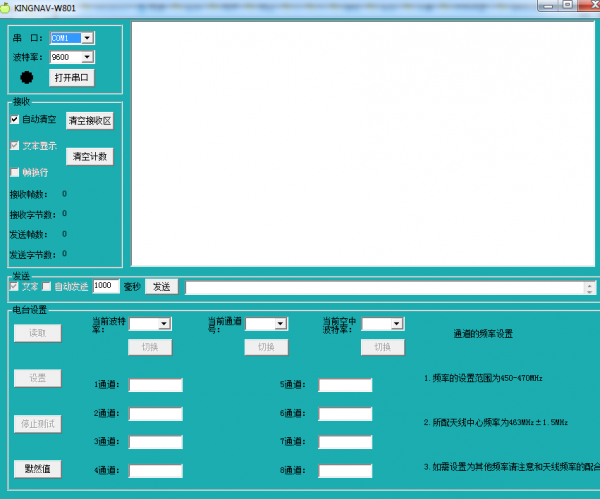The image size is (600, 499).
Task: Click the 6通道 frequency input field
Action: (345, 414)
